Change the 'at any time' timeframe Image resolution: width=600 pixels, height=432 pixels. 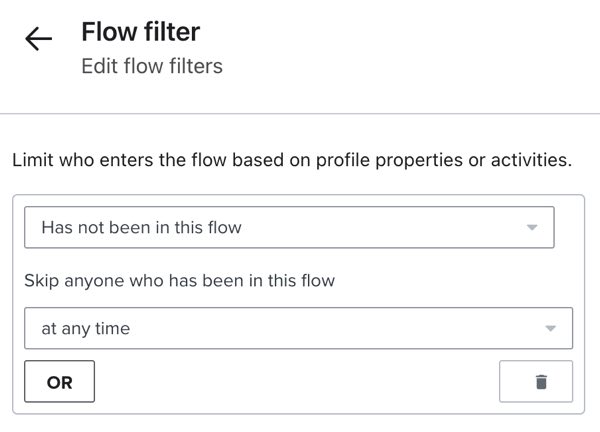[x=298, y=328]
